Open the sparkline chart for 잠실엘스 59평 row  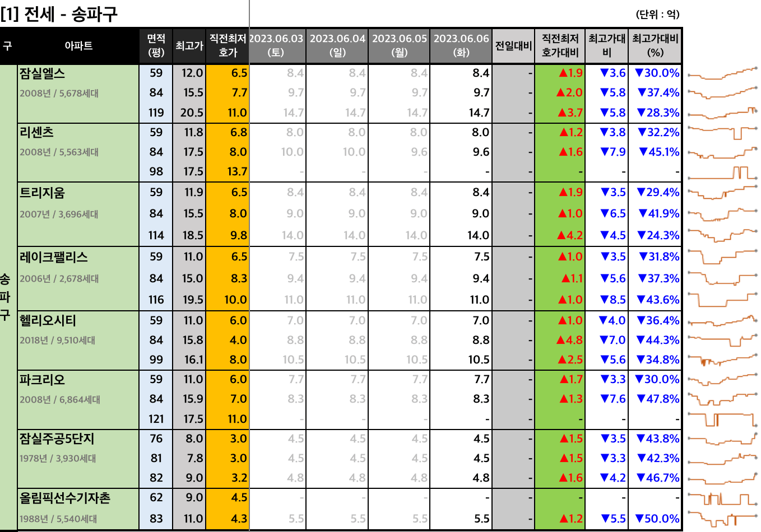pos(722,73)
